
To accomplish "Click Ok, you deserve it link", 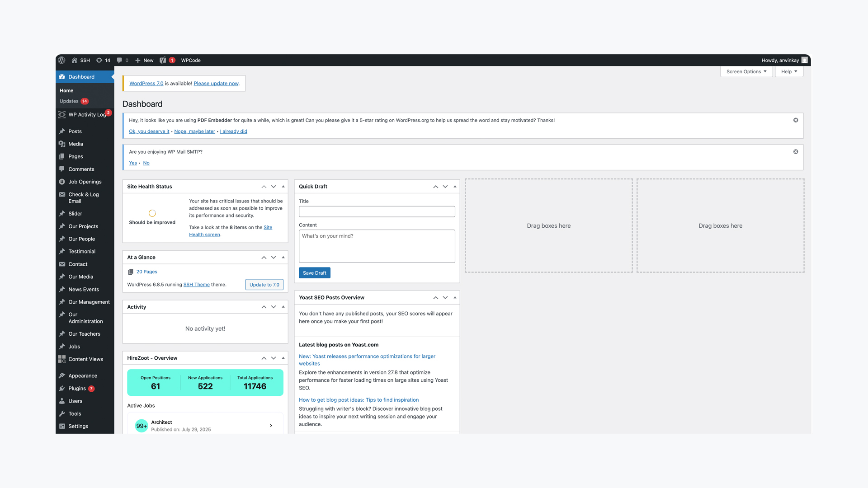I will tap(149, 131).
